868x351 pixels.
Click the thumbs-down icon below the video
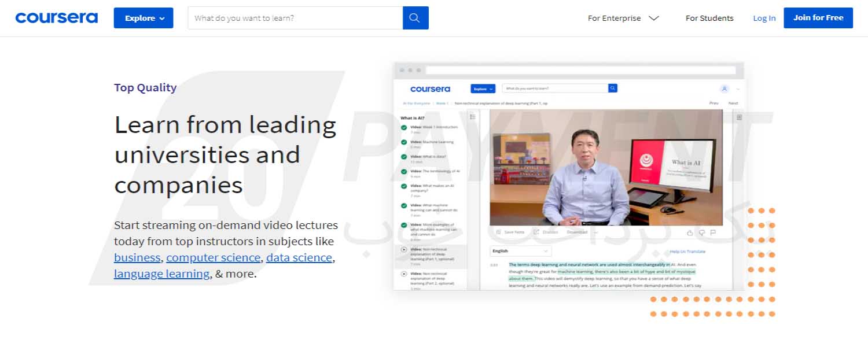[701, 232]
